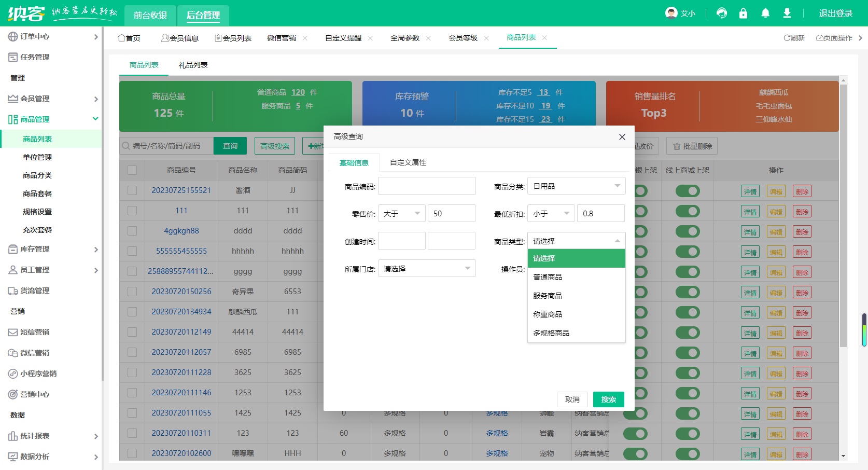Switch to the 自定义属性 tab
Screen dimensions: 868x470
[x=408, y=163]
